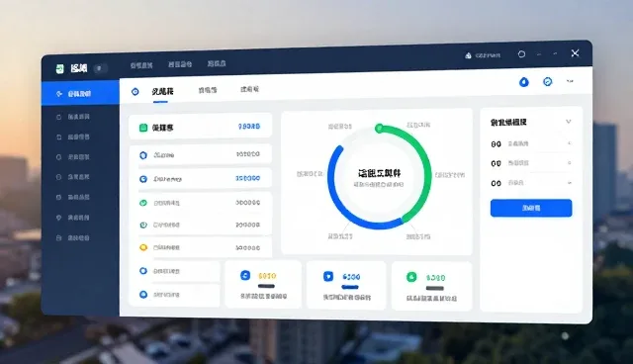This screenshot has height=364, width=633.
Task: Select the bottom list row with blue icon
Action: tap(174, 295)
